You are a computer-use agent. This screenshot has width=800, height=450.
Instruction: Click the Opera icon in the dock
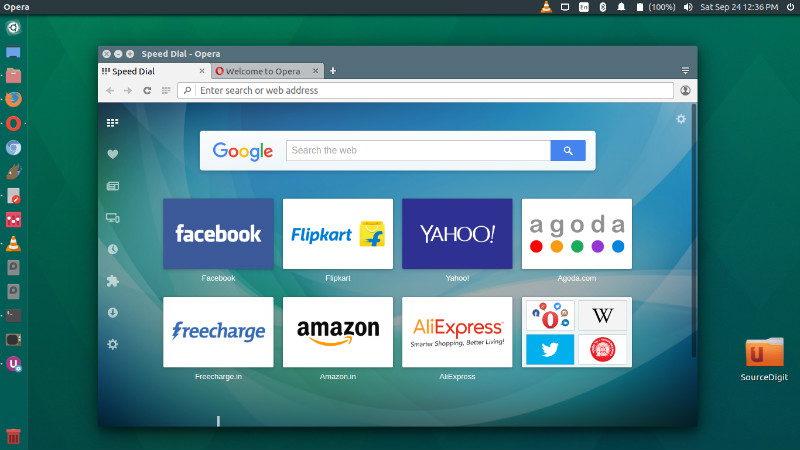coord(13,123)
